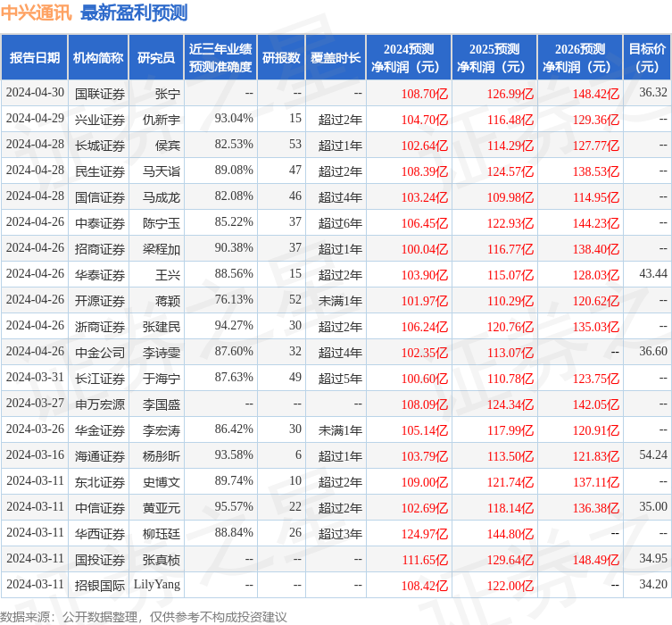Click the 近三年业绩预测准确度 column header
Image resolution: width=672 pixels, height=625 pixels.
(x=220, y=57)
